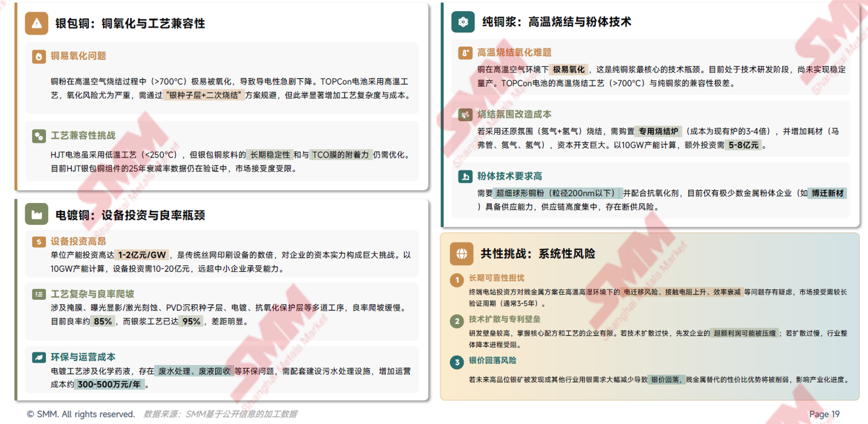Select the microscope icon next to 粉体技术要求高
868x424 pixels.
pyautogui.click(x=465, y=177)
